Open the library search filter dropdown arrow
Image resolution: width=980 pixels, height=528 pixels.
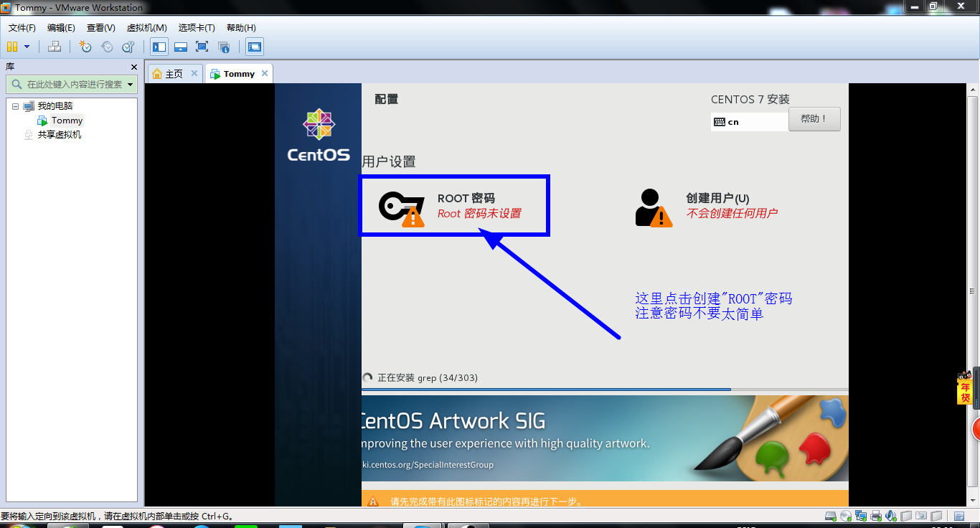[131, 85]
